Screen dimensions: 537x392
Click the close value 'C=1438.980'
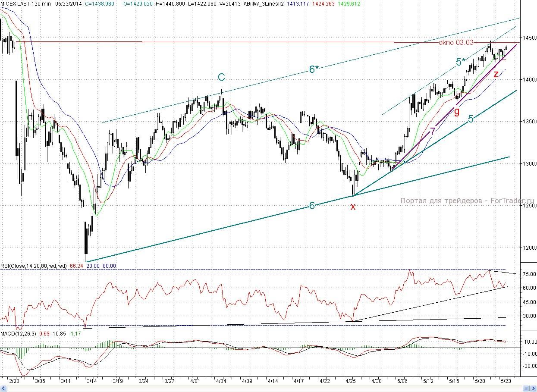coord(100,3)
